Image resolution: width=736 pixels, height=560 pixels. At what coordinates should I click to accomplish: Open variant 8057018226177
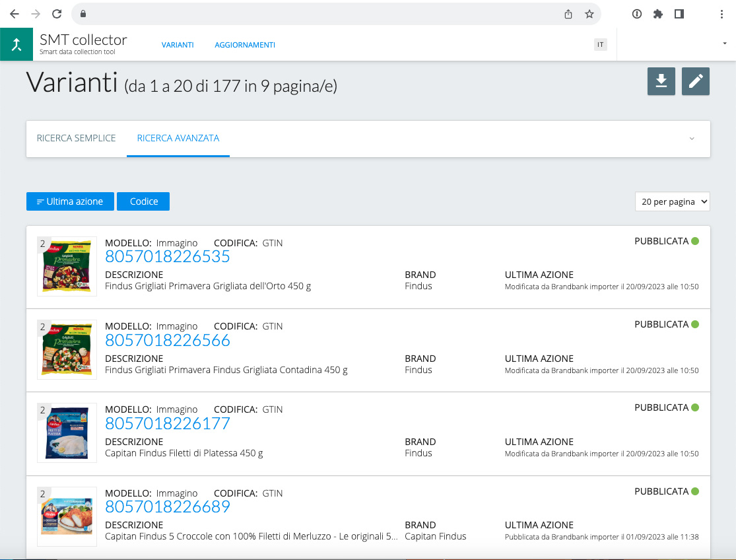[x=168, y=423]
